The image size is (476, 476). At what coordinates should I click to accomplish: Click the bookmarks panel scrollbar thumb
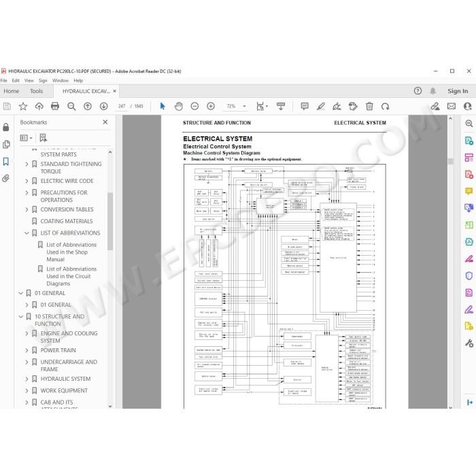coord(110,221)
